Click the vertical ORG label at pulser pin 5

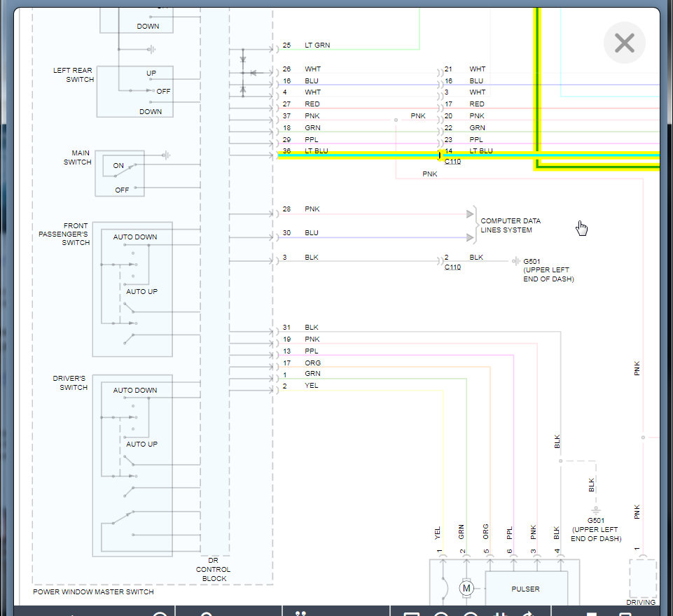[485, 531]
